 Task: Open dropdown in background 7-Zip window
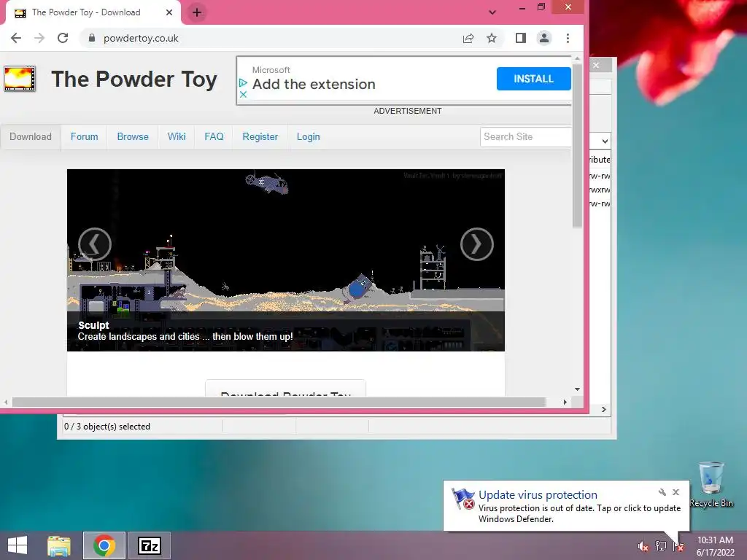(x=605, y=141)
